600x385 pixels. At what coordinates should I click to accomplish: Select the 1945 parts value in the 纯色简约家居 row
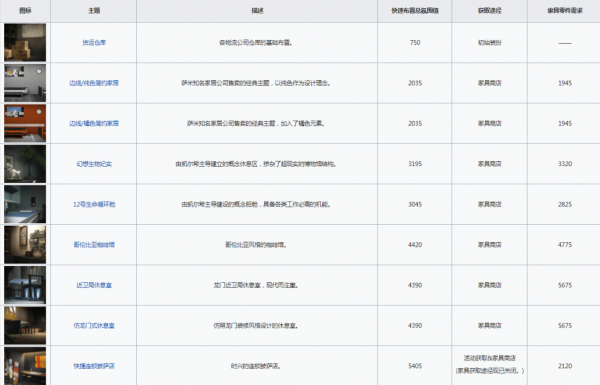pos(565,83)
